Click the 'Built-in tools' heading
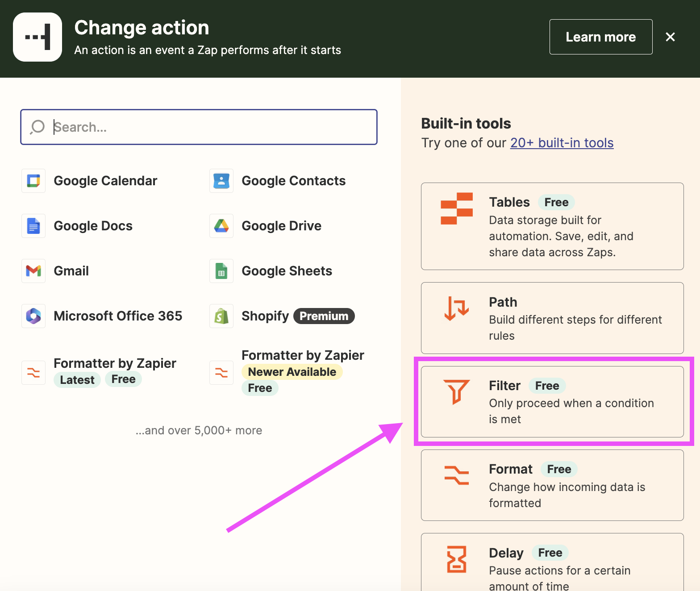Image resolution: width=700 pixels, height=591 pixels. point(466,124)
